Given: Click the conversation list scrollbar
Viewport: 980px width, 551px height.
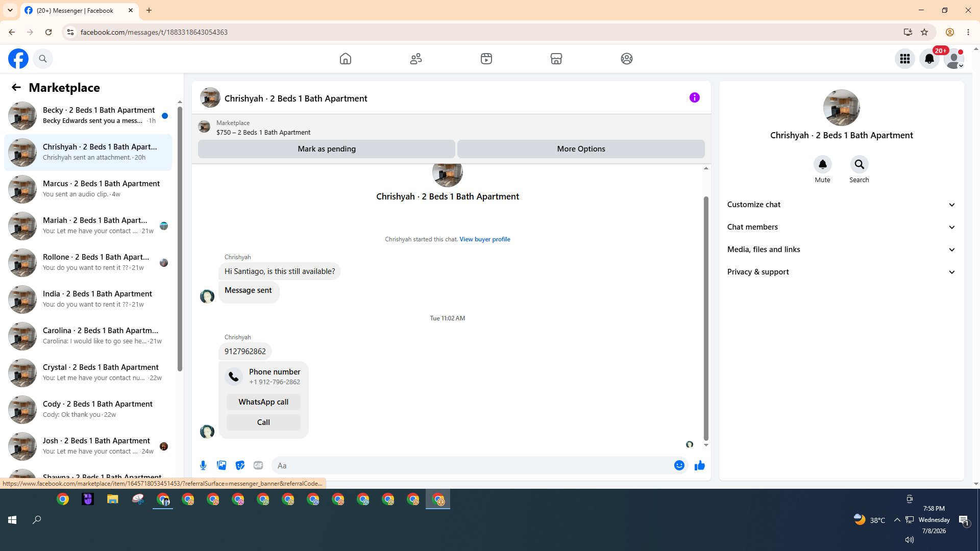Looking at the screenshot, I should (180, 239).
